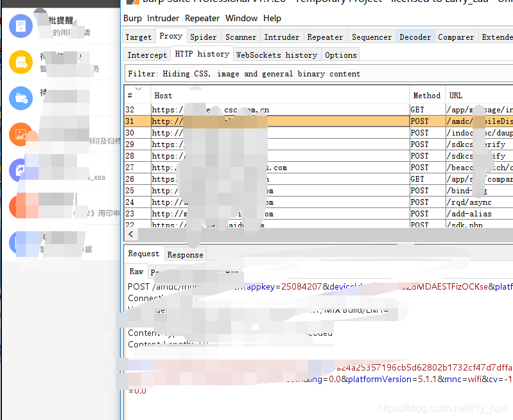The image size is (513, 420).
Task: Switch to the Intruder tool tab
Action: [282, 37]
